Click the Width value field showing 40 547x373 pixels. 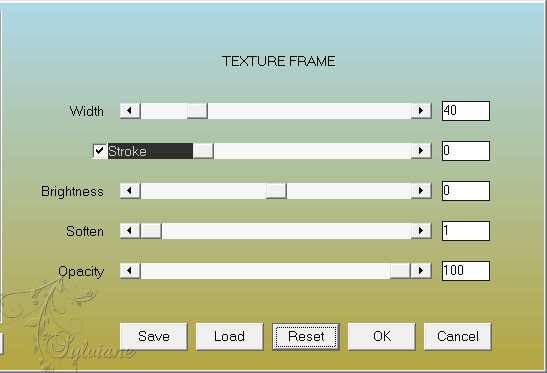(x=466, y=111)
